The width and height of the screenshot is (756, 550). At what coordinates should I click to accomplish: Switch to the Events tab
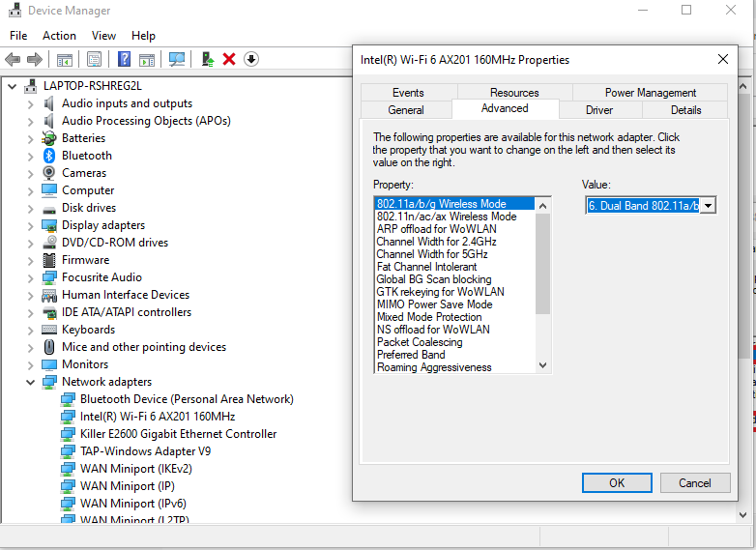408,93
